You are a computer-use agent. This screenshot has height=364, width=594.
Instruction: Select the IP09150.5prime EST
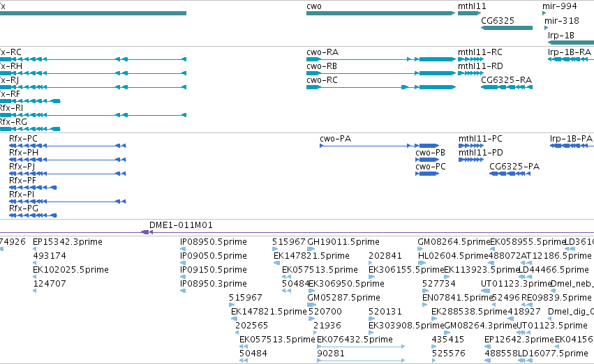coord(214,270)
